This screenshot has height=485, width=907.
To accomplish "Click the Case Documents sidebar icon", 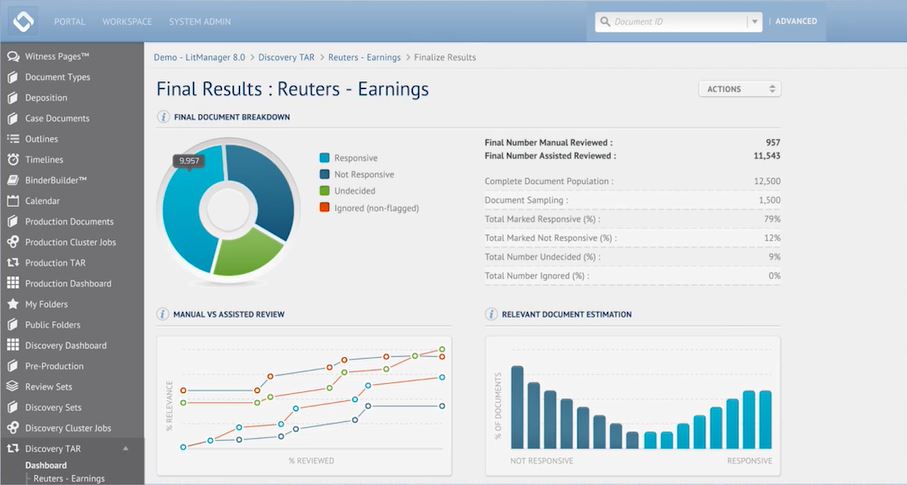I will pyautogui.click(x=13, y=118).
